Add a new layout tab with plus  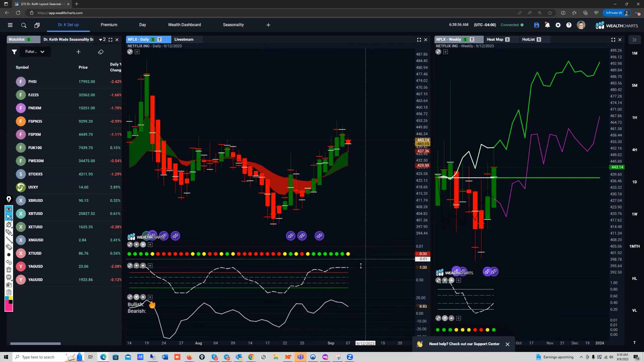pos(268,25)
